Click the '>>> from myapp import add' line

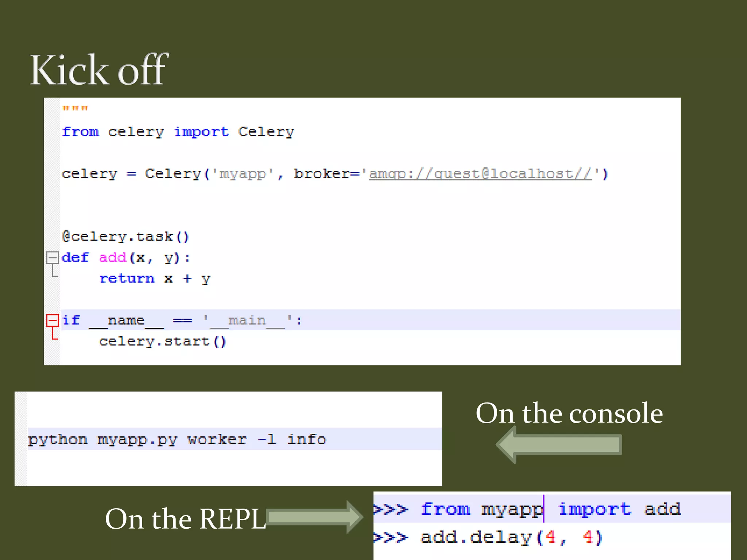(527, 509)
